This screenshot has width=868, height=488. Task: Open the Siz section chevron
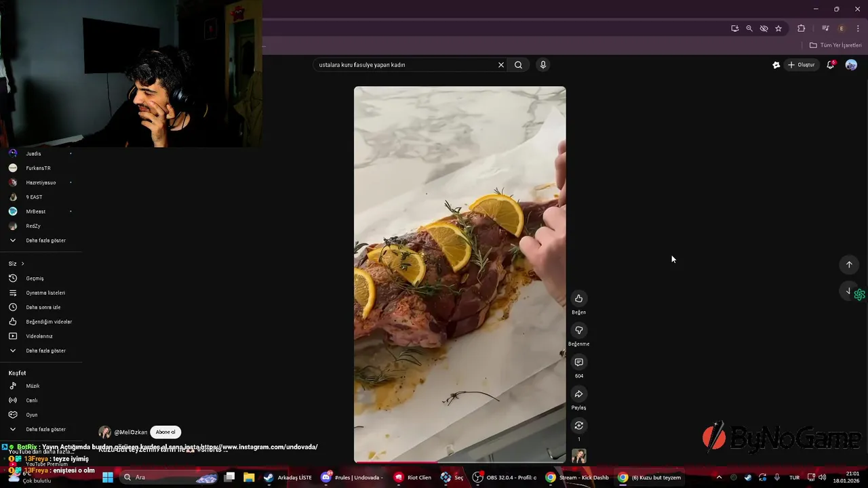(22, 264)
